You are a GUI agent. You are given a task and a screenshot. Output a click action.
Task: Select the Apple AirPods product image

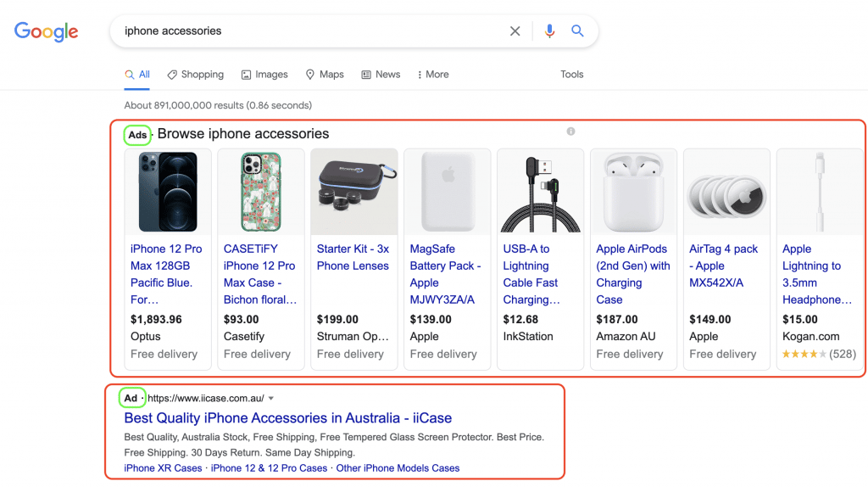(x=633, y=192)
